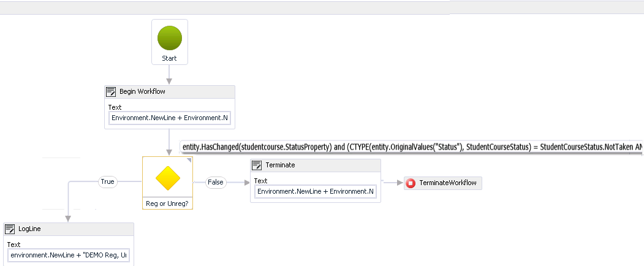Click the green Start node circle
The image size is (644, 266).
click(170, 37)
